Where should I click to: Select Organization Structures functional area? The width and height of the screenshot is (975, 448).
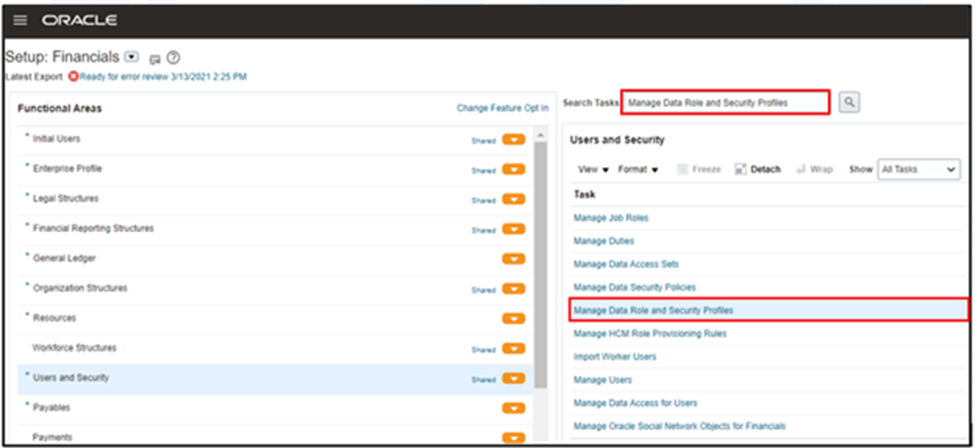click(80, 288)
